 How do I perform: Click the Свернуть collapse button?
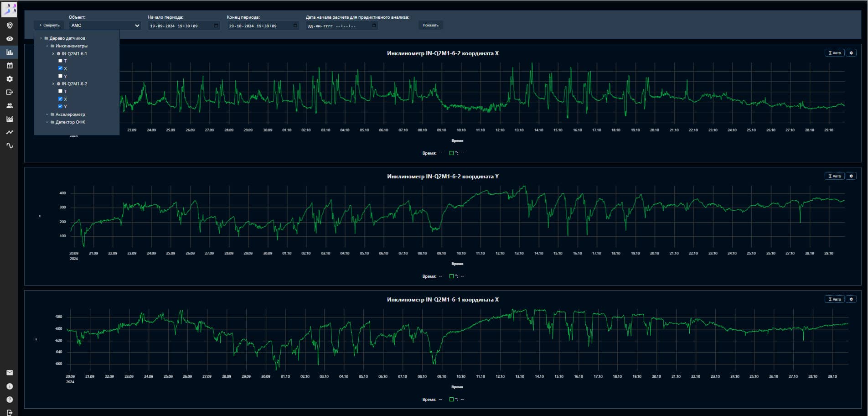pos(50,26)
